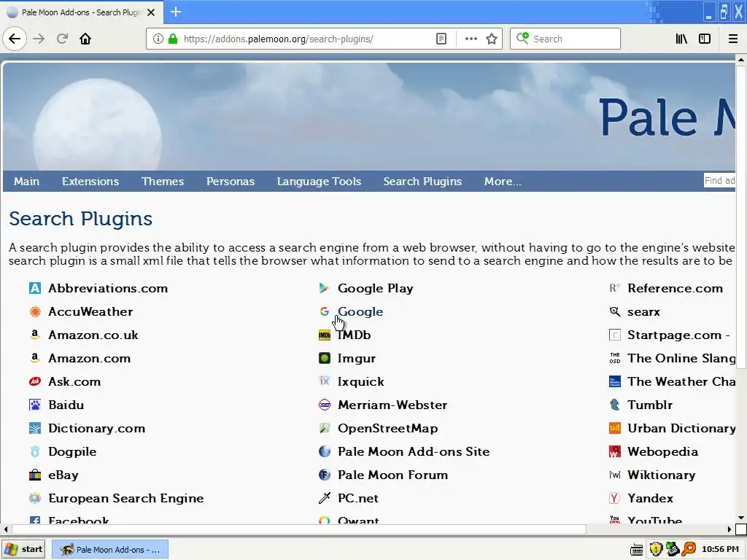Click the Abbreviations.com icon
747x560 pixels.
point(35,288)
